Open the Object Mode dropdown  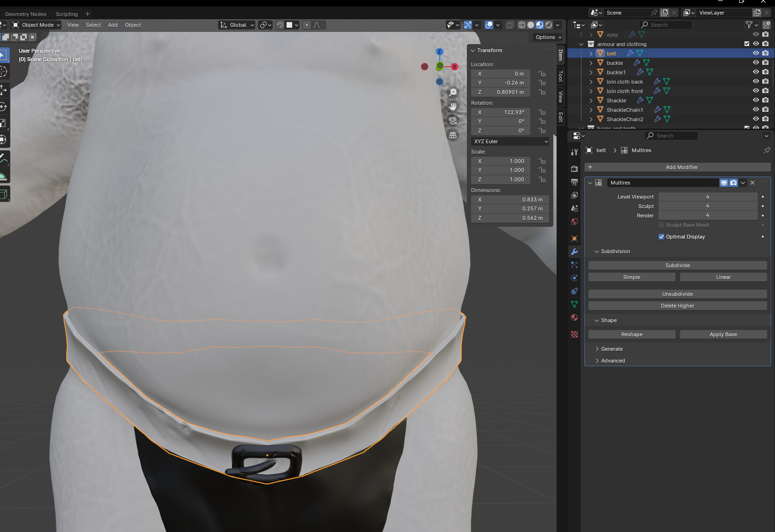point(37,25)
